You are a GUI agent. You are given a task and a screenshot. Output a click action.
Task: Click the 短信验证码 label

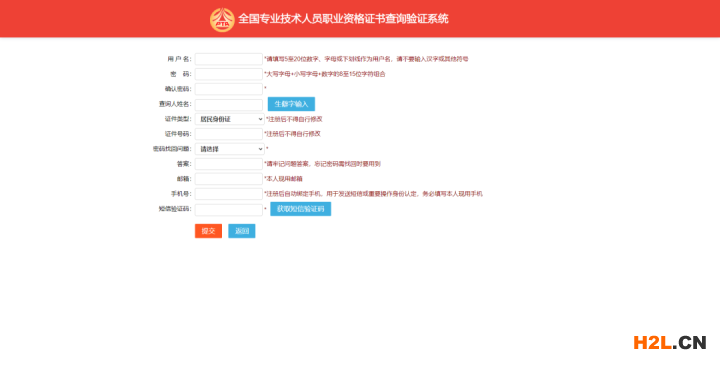[174, 209]
